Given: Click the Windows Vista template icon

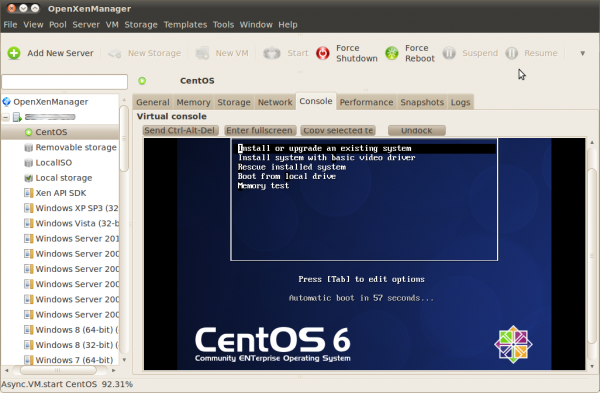Looking at the screenshot, I should pos(28,223).
